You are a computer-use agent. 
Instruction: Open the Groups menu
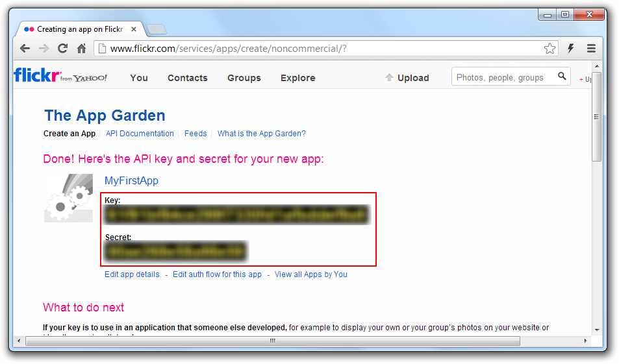(244, 78)
